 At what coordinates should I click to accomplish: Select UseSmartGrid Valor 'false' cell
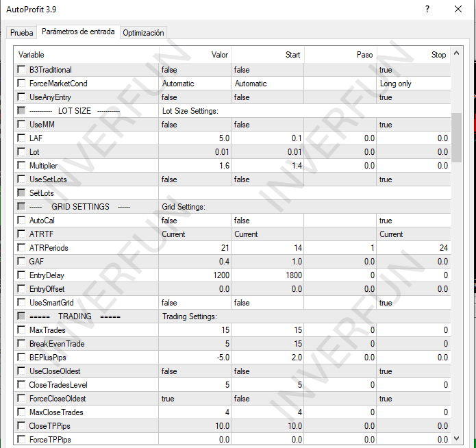click(195, 303)
